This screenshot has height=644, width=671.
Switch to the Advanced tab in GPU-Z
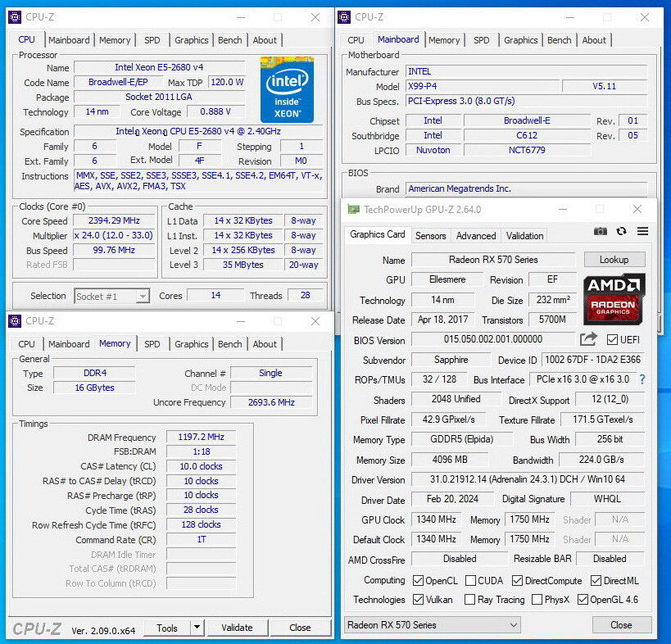pos(476,235)
